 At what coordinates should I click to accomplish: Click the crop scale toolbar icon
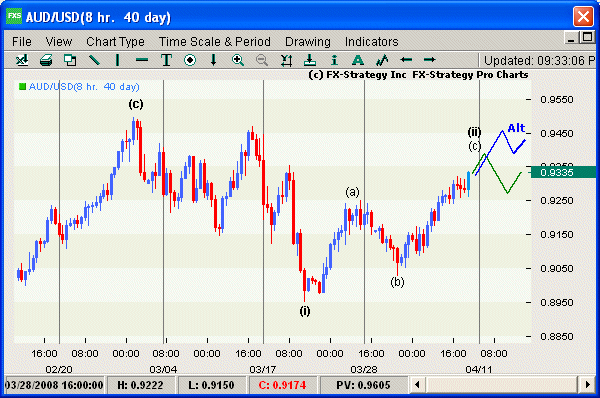[x=286, y=60]
